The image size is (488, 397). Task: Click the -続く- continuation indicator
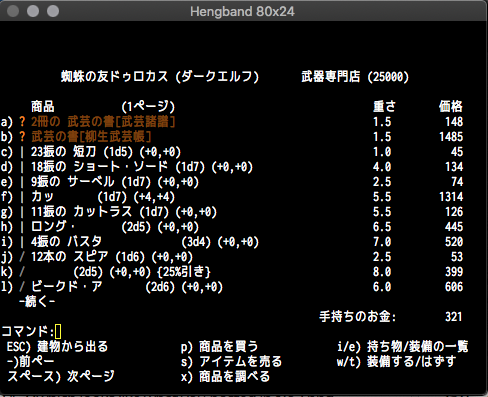pos(37,302)
